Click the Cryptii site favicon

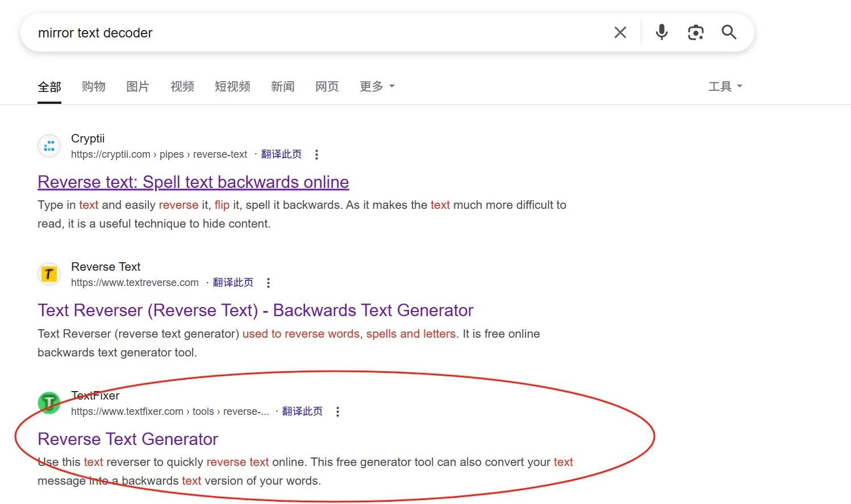click(x=49, y=146)
